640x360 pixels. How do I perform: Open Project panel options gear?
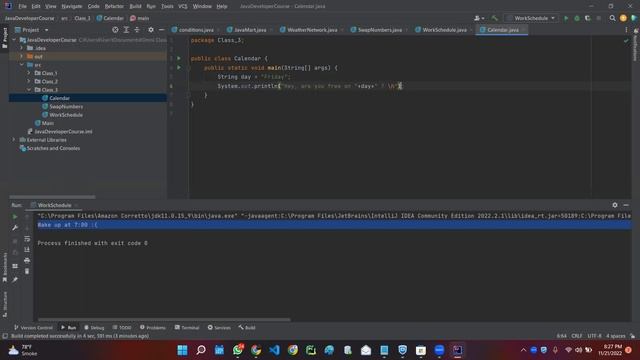click(x=151, y=30)
